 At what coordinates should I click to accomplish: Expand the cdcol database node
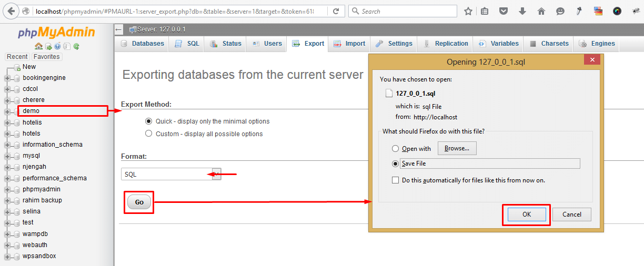coord(7,89)
